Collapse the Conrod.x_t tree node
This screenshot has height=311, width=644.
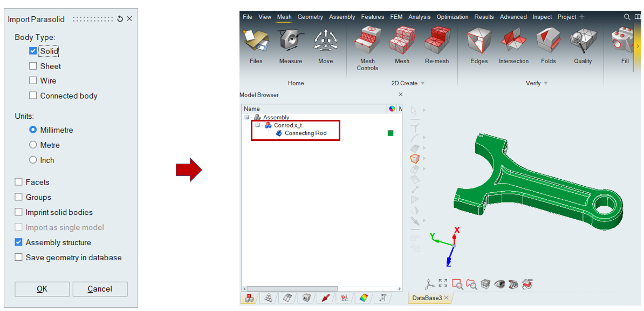(257, 125)
